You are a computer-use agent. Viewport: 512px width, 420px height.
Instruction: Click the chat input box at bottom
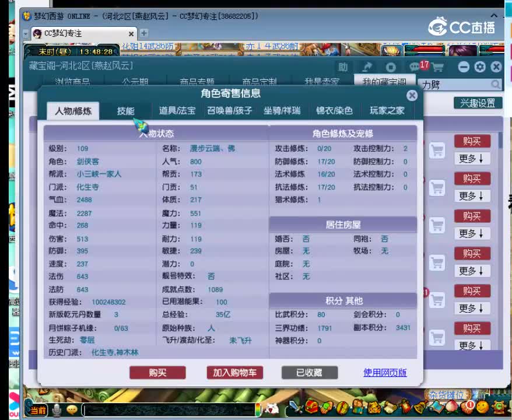tap(169, 409)
